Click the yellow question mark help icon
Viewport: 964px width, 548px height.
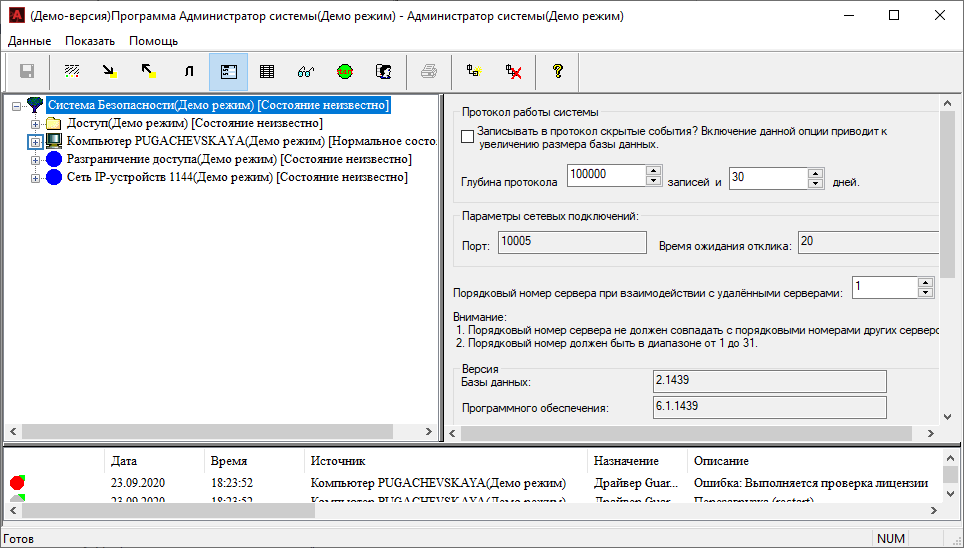(557, 71)
